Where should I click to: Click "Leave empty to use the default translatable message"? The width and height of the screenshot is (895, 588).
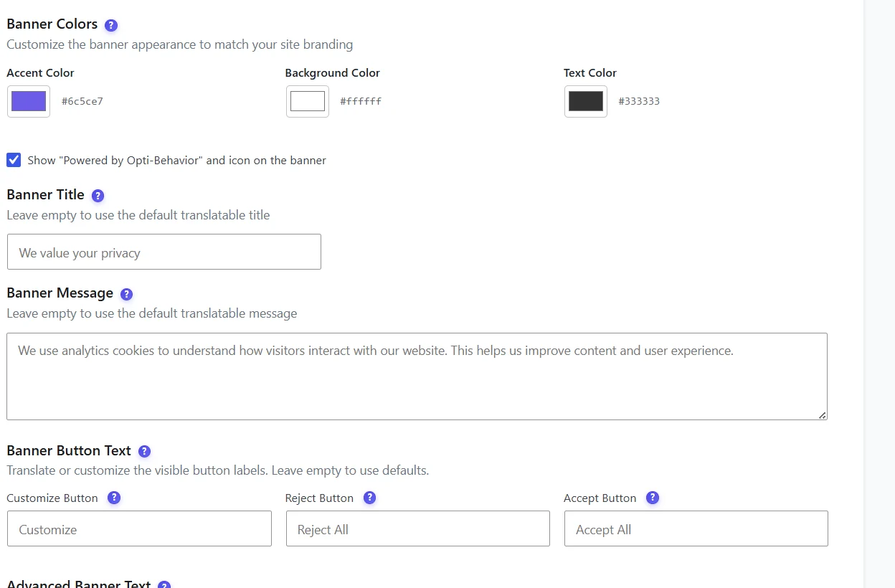pyautogui.click(x=152, y=313)
